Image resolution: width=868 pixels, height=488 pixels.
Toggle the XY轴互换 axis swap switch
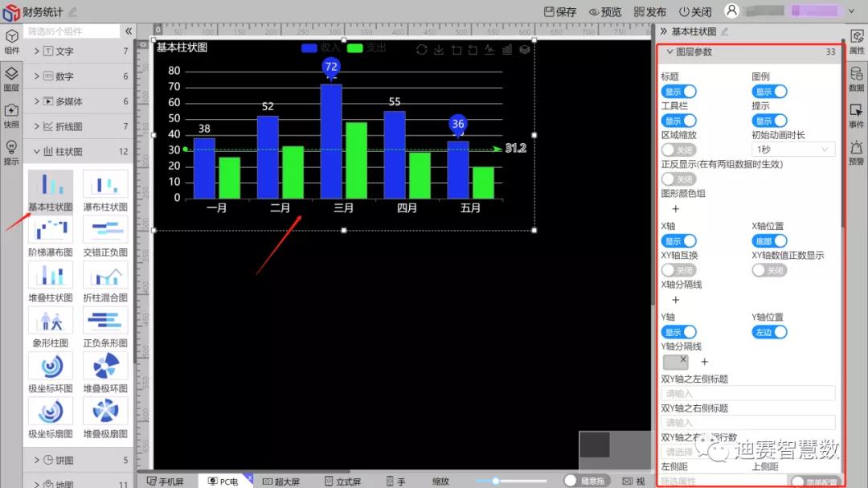(x=678, y=270)
